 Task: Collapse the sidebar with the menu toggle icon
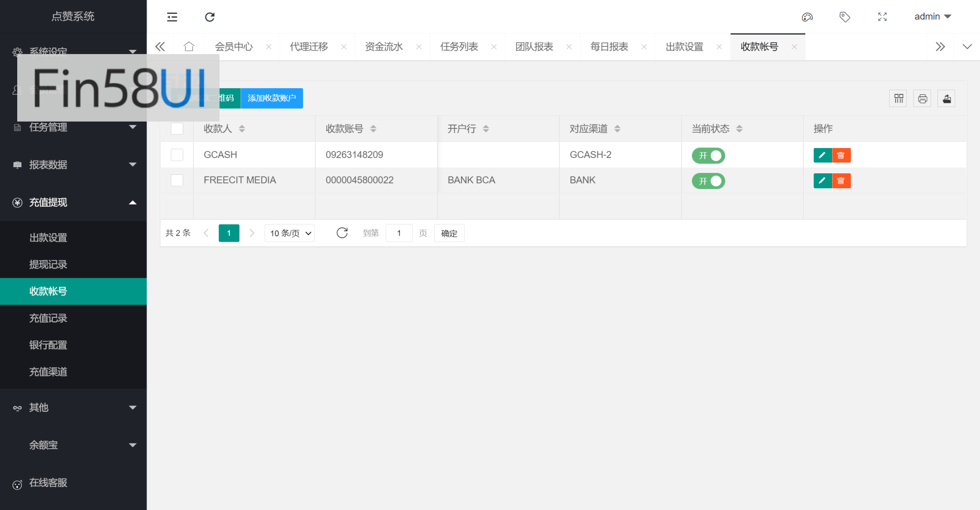point(172,17)
